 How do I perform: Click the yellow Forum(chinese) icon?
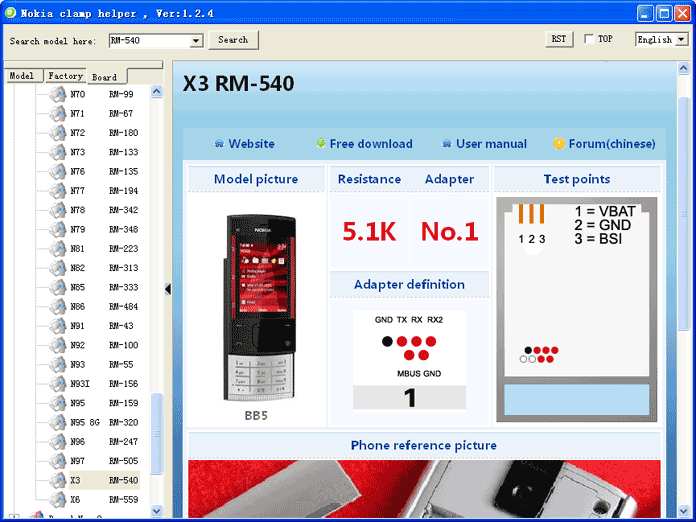559,143
